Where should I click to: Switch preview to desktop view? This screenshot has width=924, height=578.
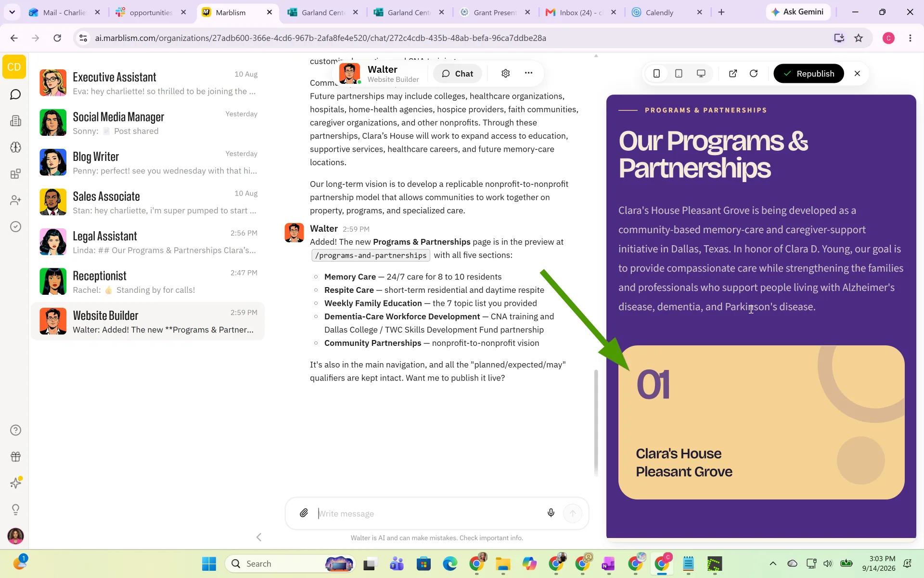701,73
